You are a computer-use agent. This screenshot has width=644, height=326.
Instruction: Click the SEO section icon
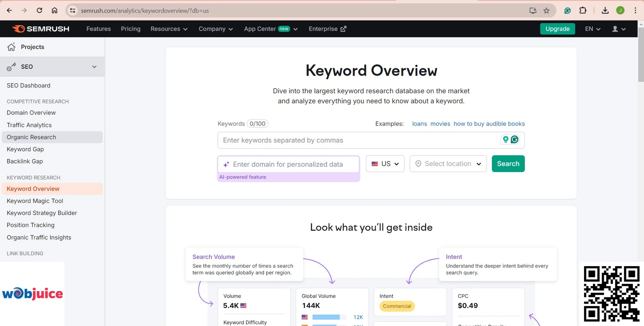click(11, 67)
